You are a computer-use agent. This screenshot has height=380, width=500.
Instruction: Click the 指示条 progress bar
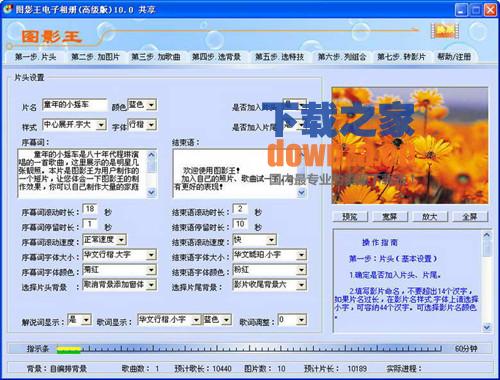click(249, 349)
